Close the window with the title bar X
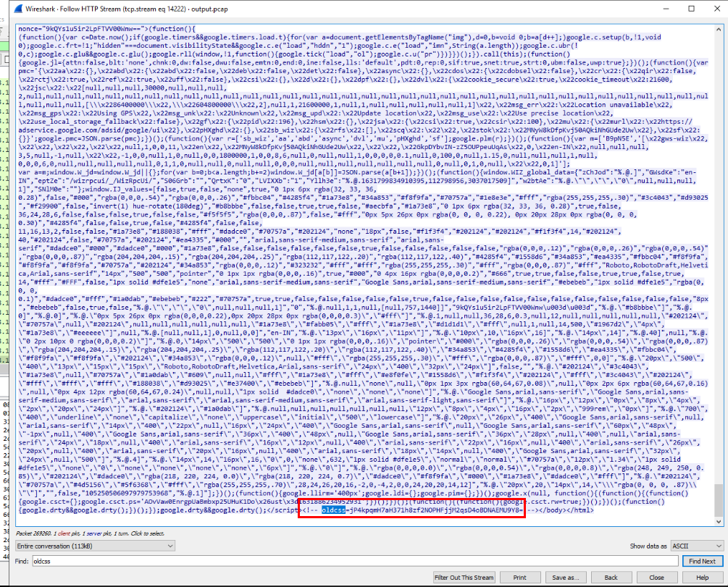The width and height of the screenshot is (728, 587). pyautogui.click(x=716, y=9)
